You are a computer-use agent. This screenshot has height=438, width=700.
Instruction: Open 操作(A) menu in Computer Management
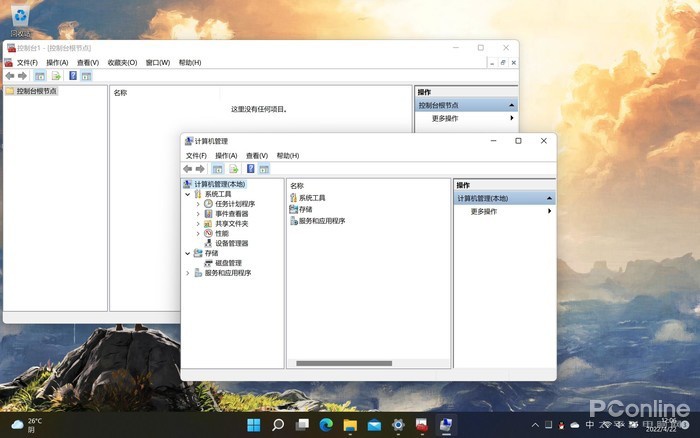(x=225, y=156)
